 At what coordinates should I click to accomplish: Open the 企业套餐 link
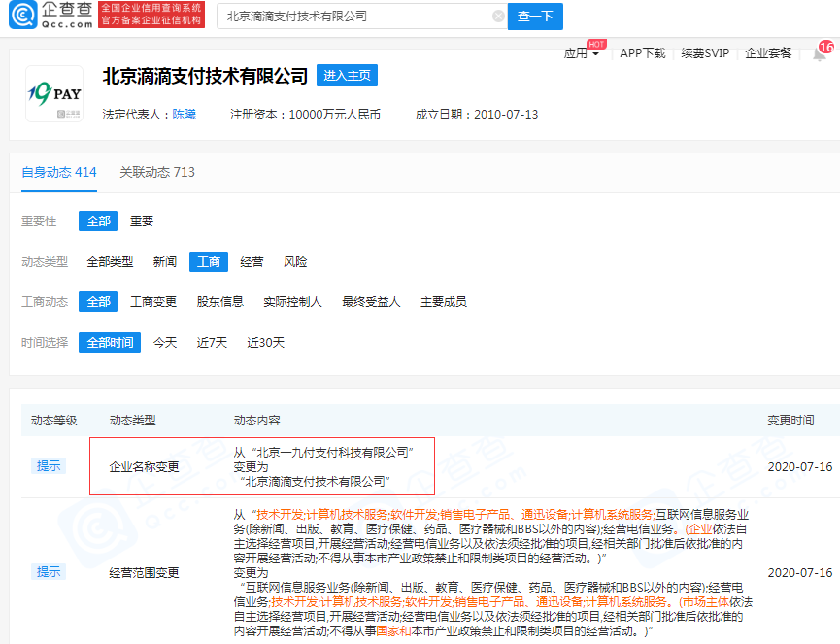(768, 53)
